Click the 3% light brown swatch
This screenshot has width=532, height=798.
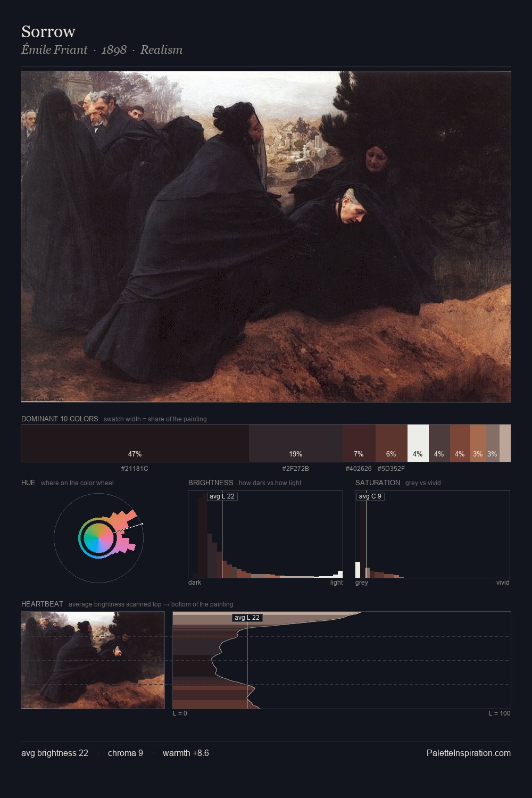click(x=478, y=443)
